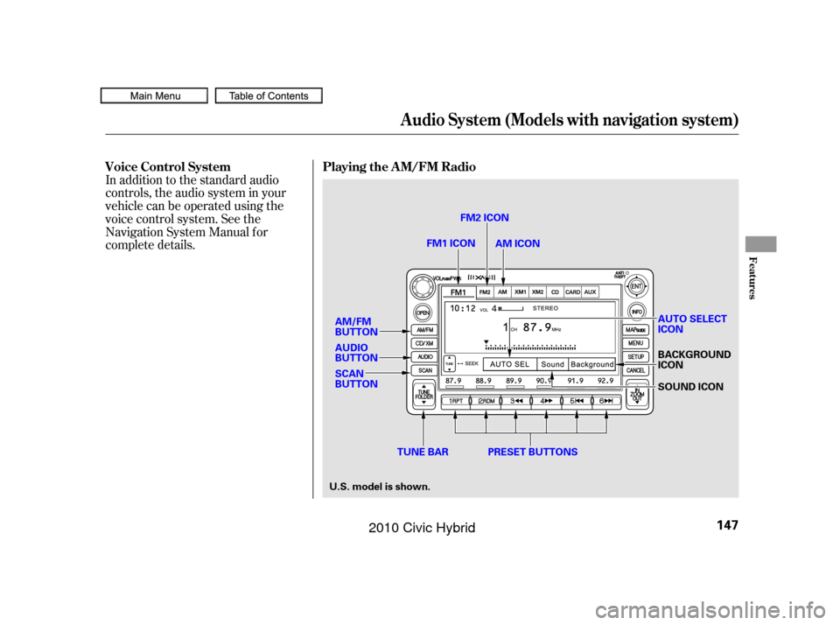
Task: Click the BACKGROUND ICON label
Action: (694, 360)
